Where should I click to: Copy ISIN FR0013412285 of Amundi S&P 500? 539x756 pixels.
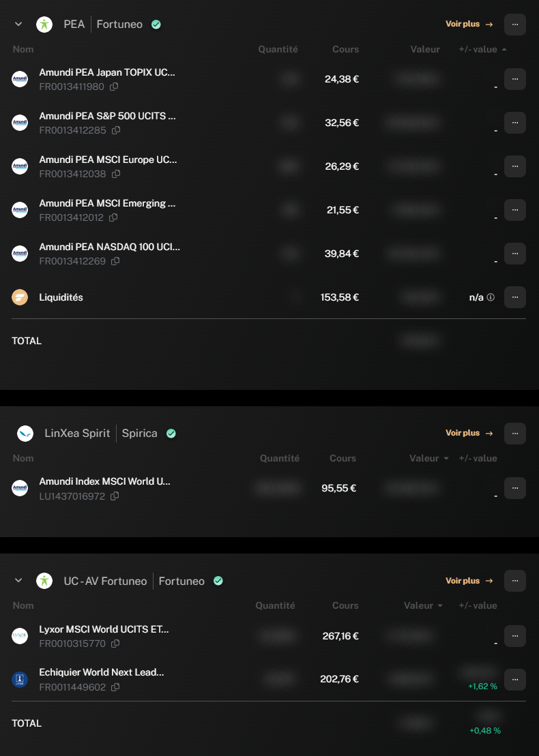click(x=116, y=130)
